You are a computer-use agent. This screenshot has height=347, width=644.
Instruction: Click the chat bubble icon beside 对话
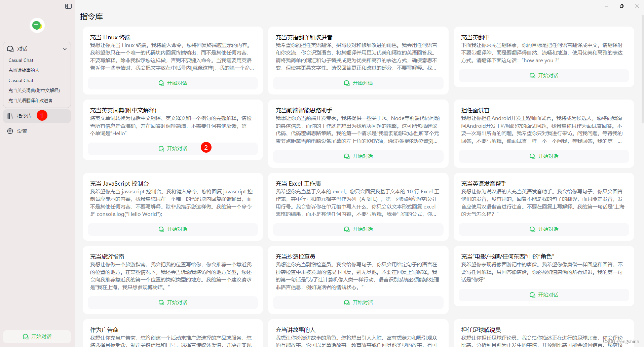coord(10,48)
